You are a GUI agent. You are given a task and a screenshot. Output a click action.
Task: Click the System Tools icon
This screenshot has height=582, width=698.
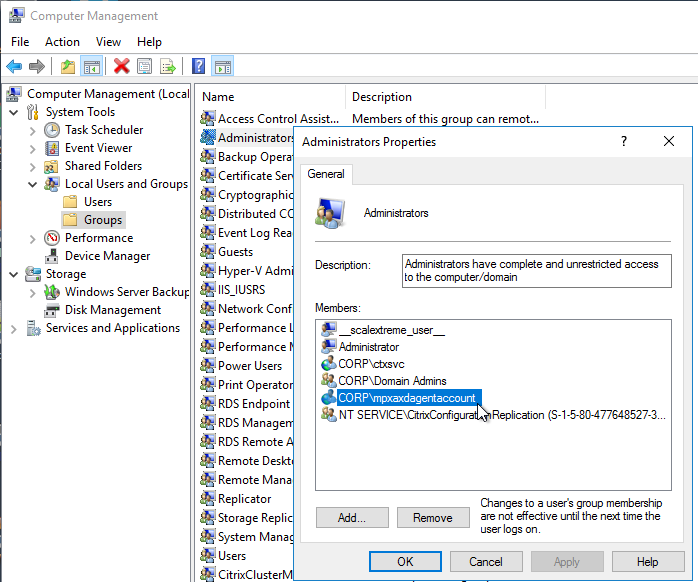point(33,112)
